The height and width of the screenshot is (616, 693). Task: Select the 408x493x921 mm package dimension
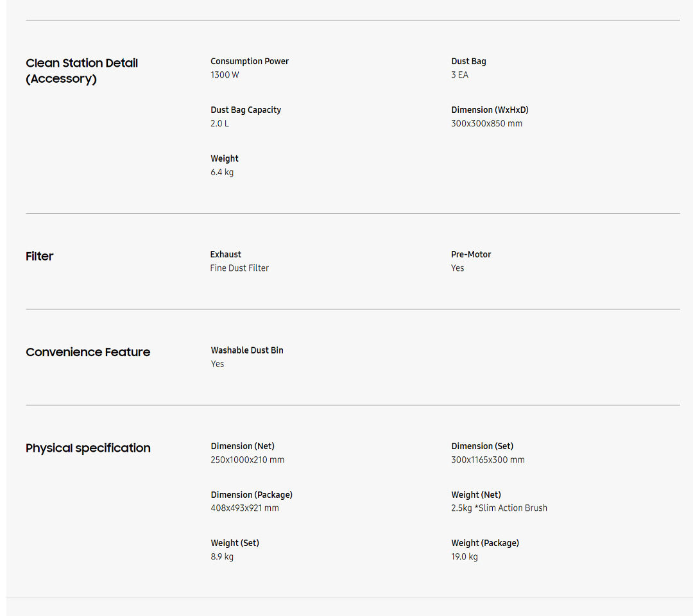(245, 508)
